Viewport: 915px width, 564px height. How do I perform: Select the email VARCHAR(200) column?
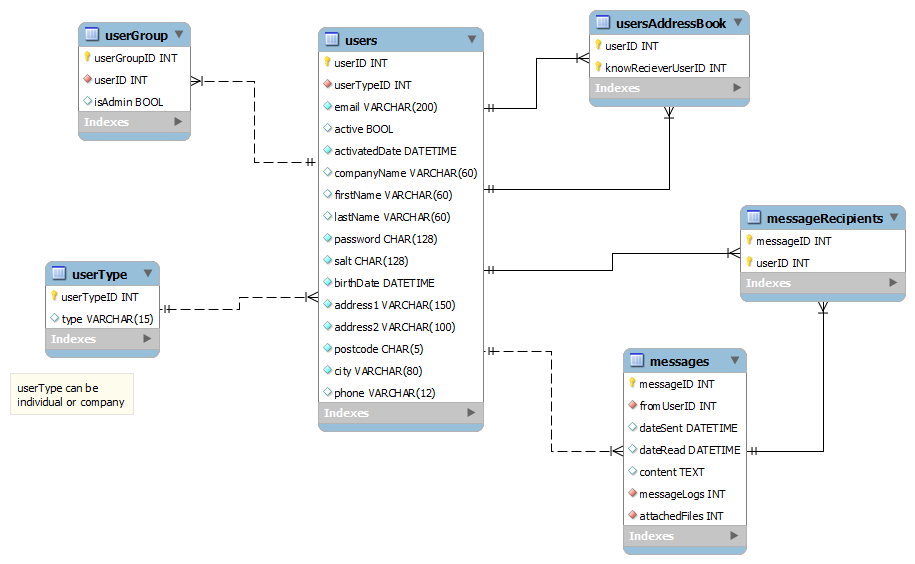pos(385,107)
